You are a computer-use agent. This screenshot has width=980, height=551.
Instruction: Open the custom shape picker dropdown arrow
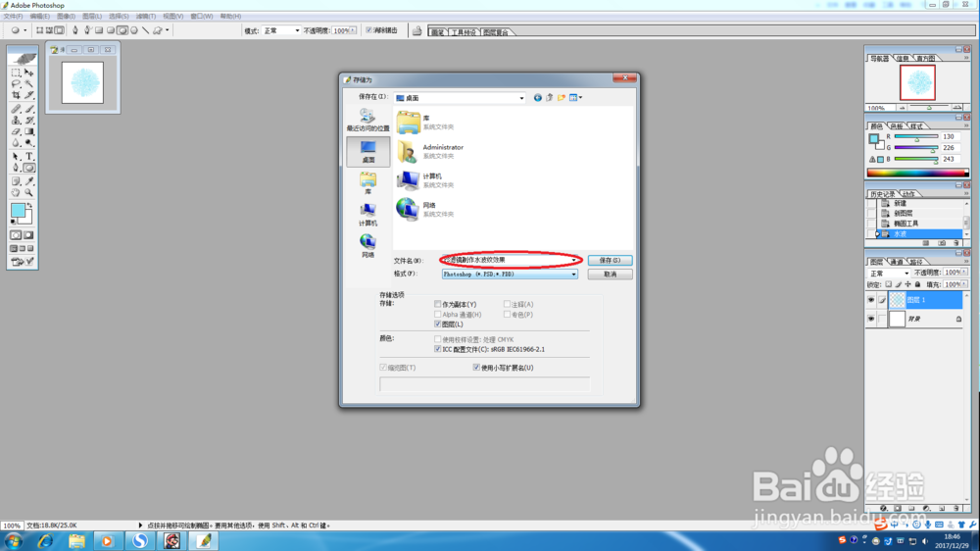(x=167, y=30)
